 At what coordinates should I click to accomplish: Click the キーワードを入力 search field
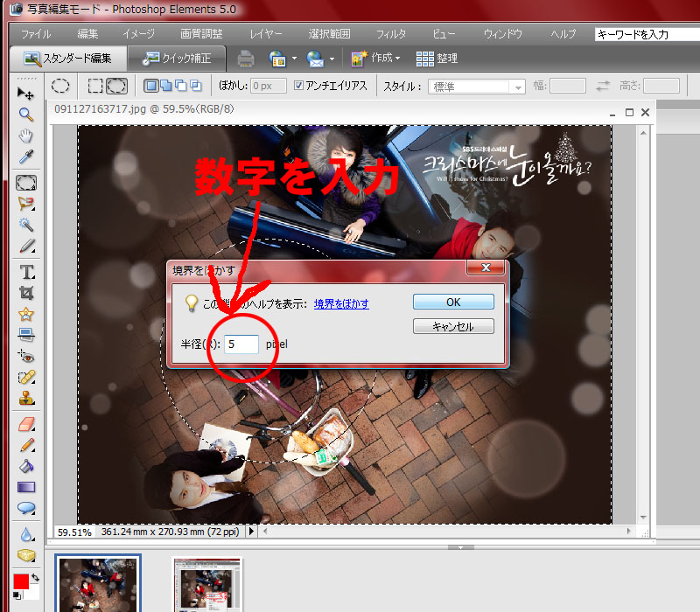tap(647, 34)
